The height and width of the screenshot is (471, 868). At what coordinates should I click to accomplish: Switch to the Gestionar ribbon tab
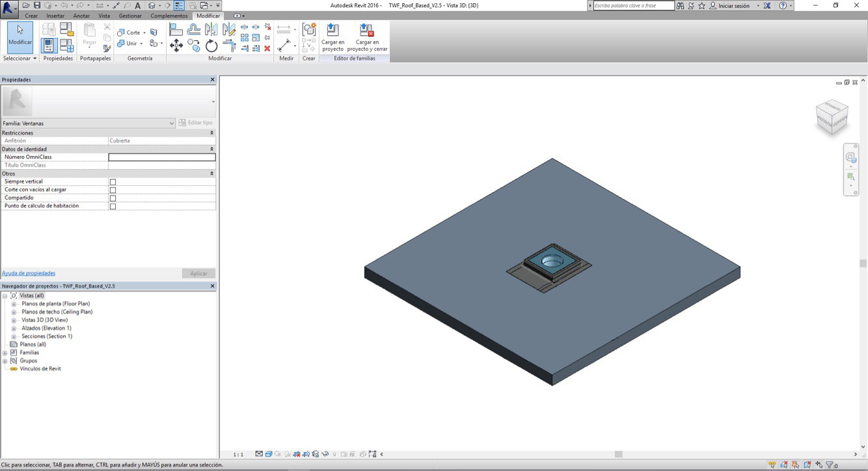pos(129,16)
